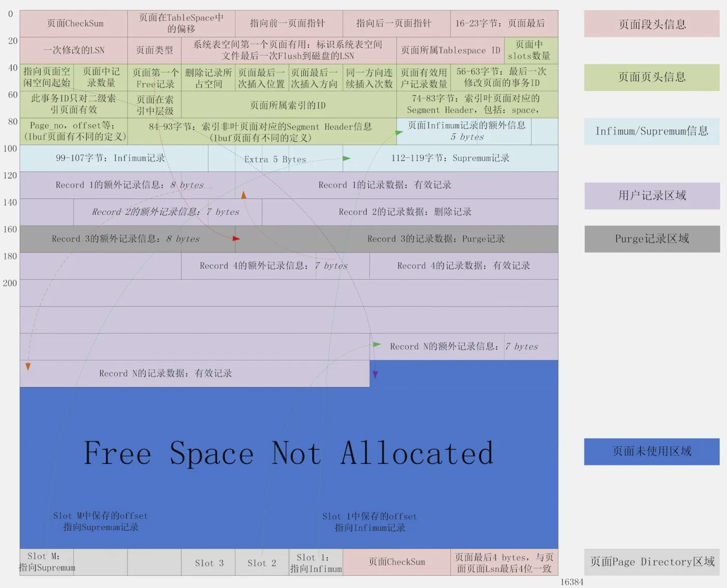727x588 pixels.
Task: Select the 页面中slots数量 cell
Action: (x=531, y=50)
